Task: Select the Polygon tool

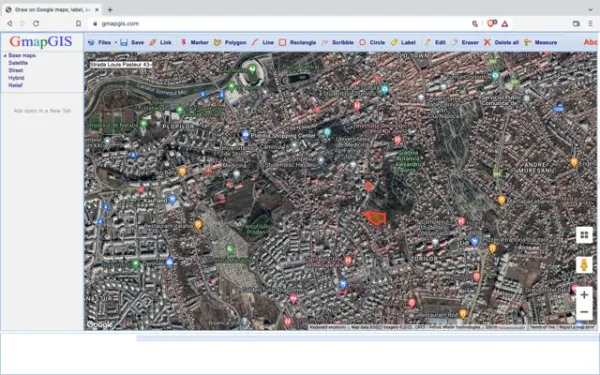Action: (x=230, y=42)
